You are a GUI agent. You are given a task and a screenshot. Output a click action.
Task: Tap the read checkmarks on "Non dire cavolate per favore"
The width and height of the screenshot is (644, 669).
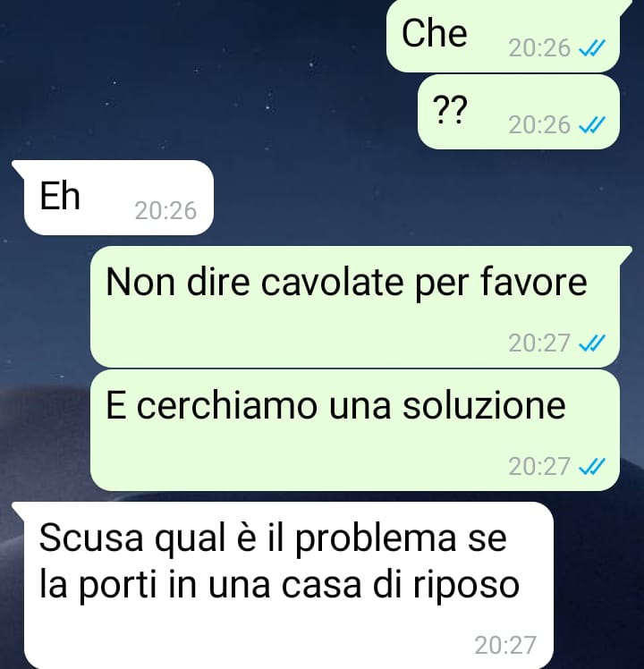pos(592,343)
